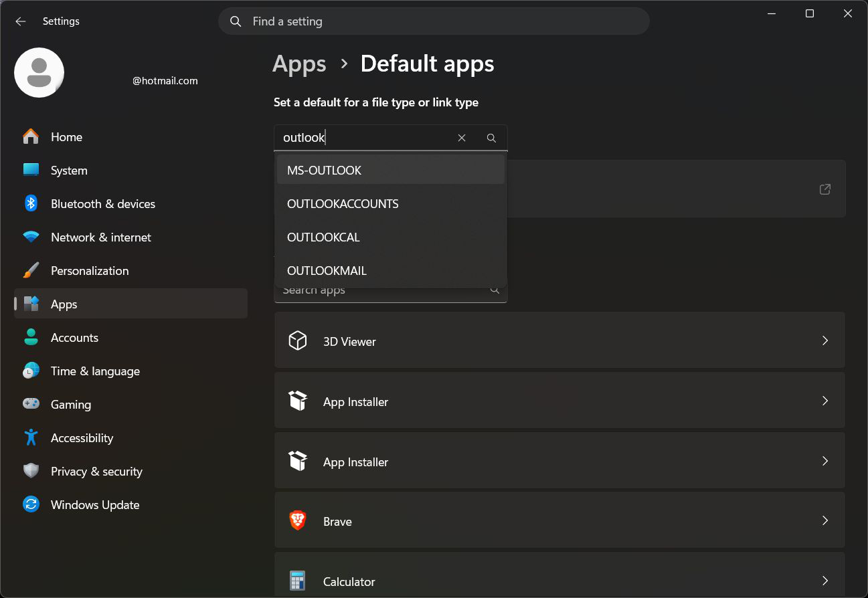The image size is (868, 598).
Task: Click the Search apps field
Action: click(x=391, y=291)
